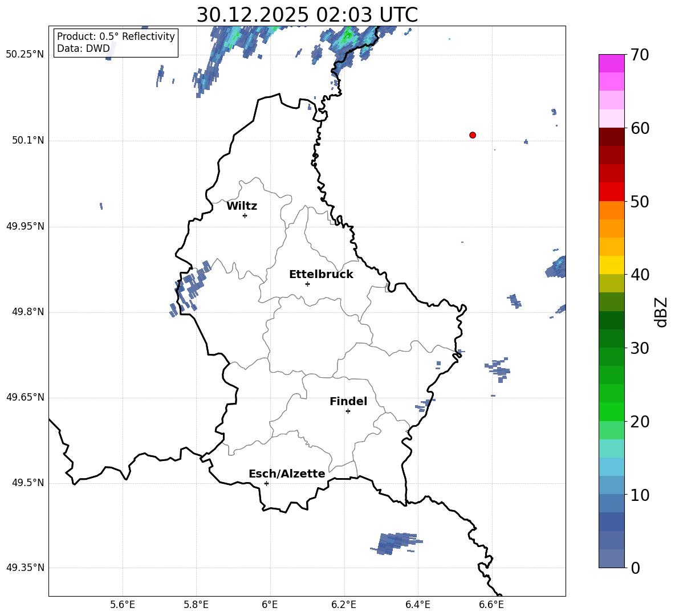This screenshot has height=616, width=675.
Task: Click the Findel station cross marker
Action: pyautogui.click(x=348, y=411)
